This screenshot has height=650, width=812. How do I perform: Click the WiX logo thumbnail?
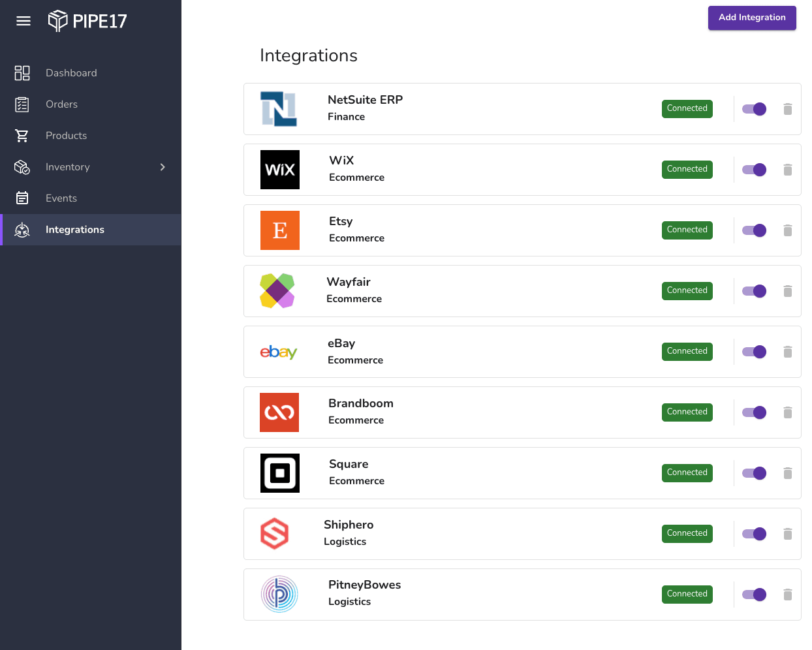pyautogui.click(x=280, y=170)
